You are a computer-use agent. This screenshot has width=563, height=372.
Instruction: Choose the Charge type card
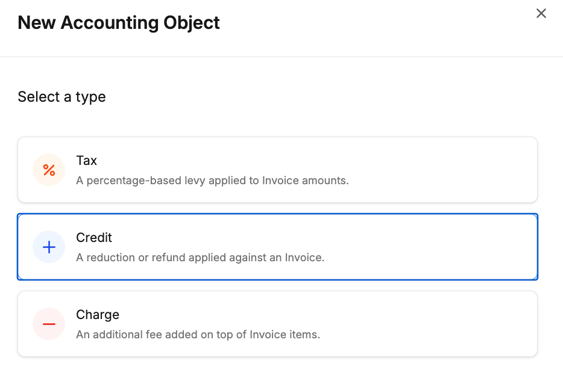coord(278,324)
